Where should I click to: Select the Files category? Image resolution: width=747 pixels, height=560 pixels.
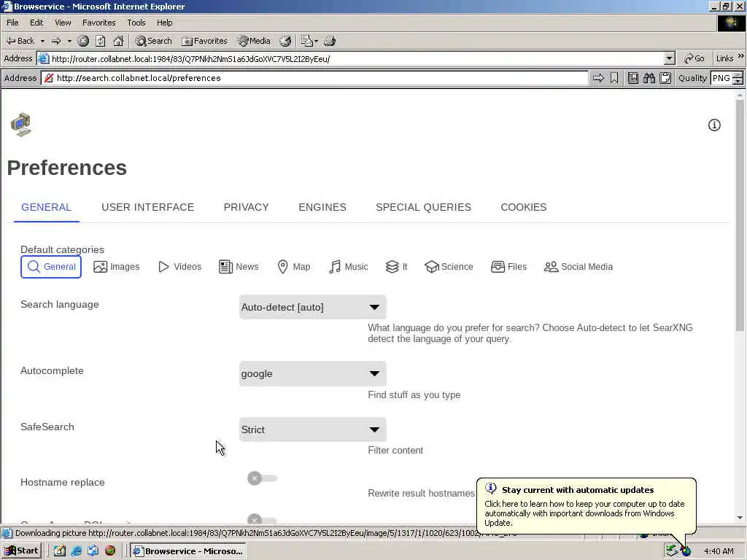[508, 267]
